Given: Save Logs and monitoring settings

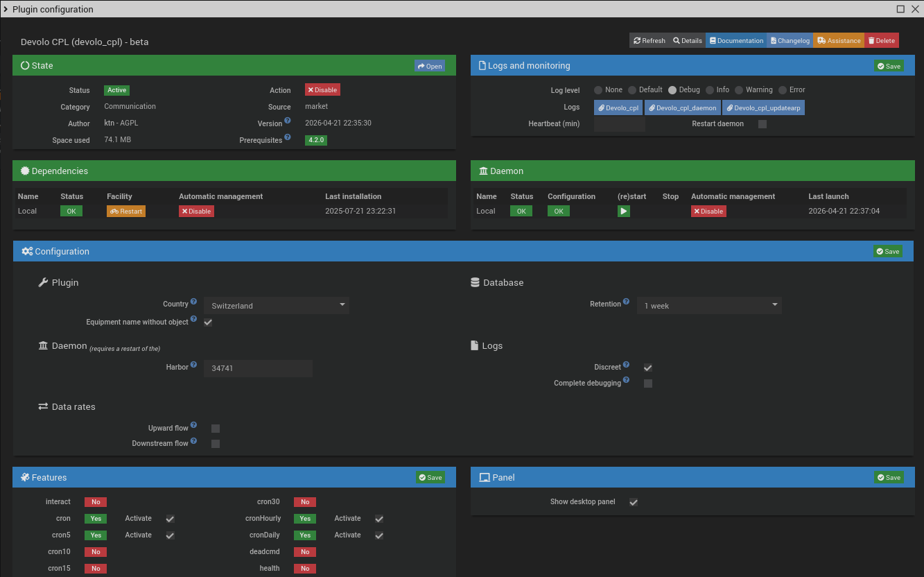Looking at the screenshot, I should pyautogui.click(x=889, y=66).
